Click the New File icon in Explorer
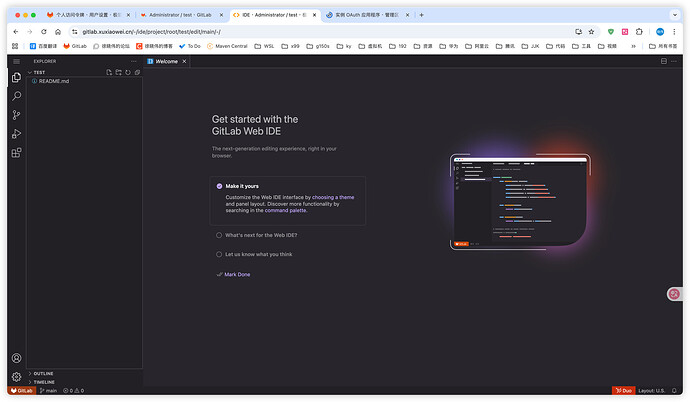The width and height of the screenshot is (690, 402). coord(109,72)
